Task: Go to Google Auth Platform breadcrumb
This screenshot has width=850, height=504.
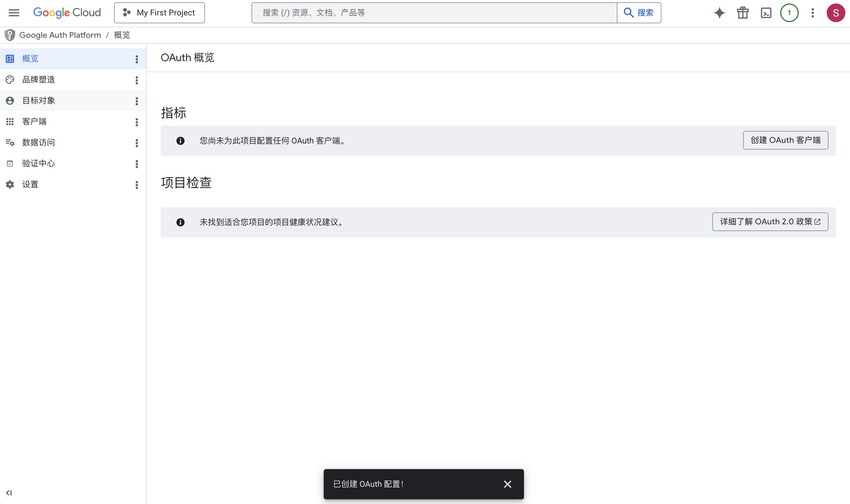Action: [x=60, y=35]
